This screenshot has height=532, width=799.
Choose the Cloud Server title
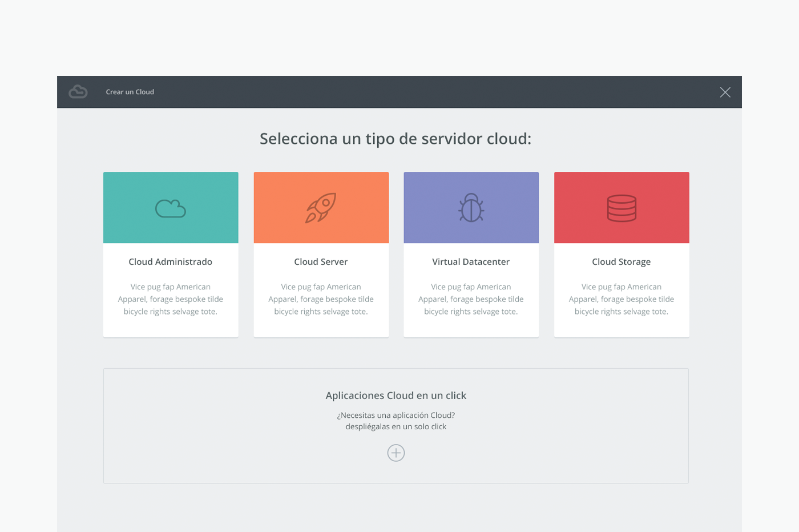pos(321,261)
